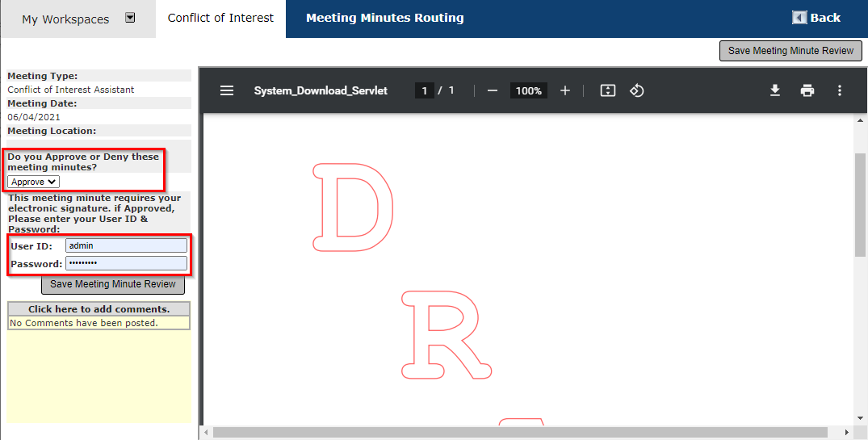Click Save Meeting Minute Review below Password
This screenshot has width=868, height=440.
(113, 284)
